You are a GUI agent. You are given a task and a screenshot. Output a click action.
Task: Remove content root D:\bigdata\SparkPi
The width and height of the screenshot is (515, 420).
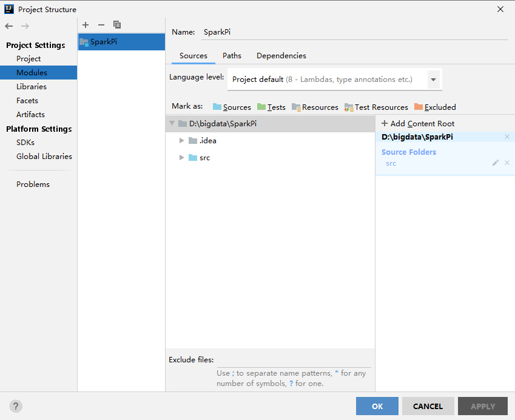click(x=507, y=137)
